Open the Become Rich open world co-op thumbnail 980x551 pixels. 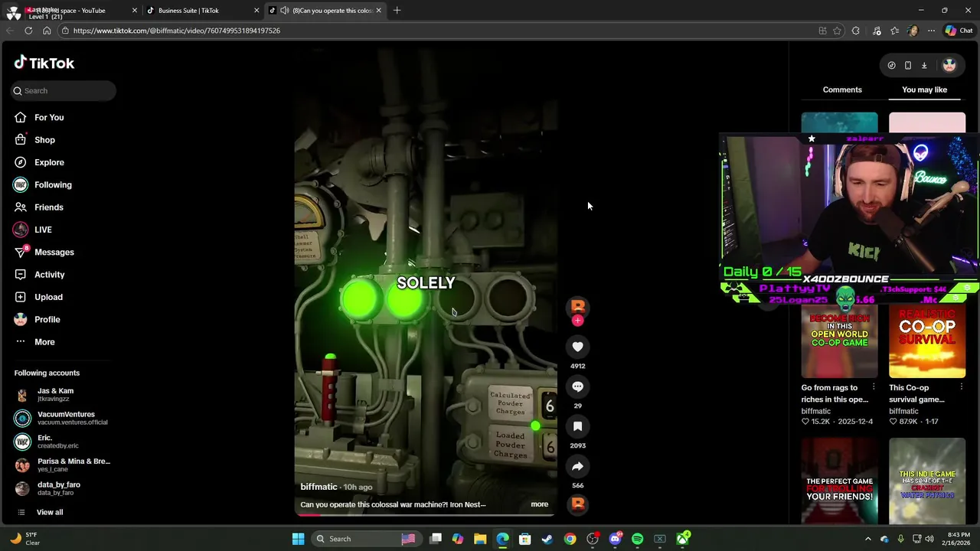coord(839,341)
